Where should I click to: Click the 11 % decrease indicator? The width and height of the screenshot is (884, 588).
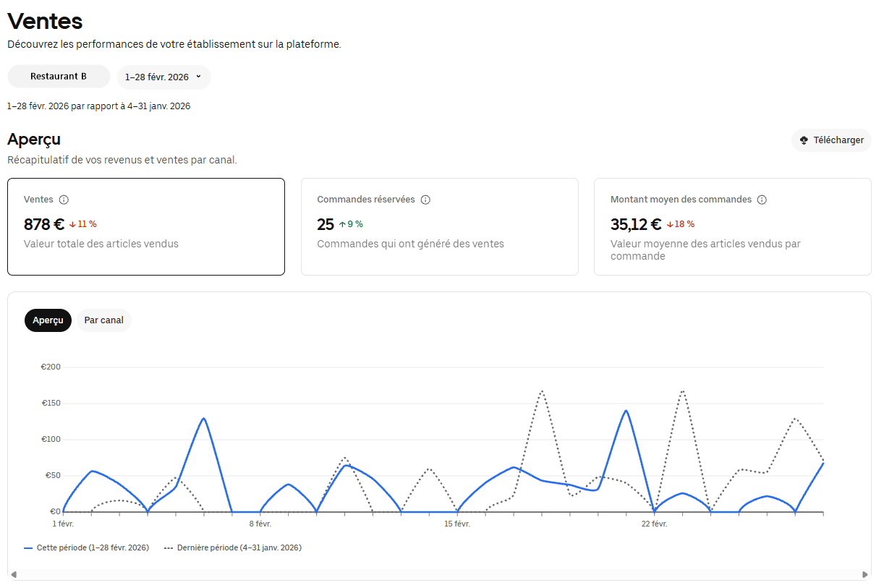tap(83, 224)
